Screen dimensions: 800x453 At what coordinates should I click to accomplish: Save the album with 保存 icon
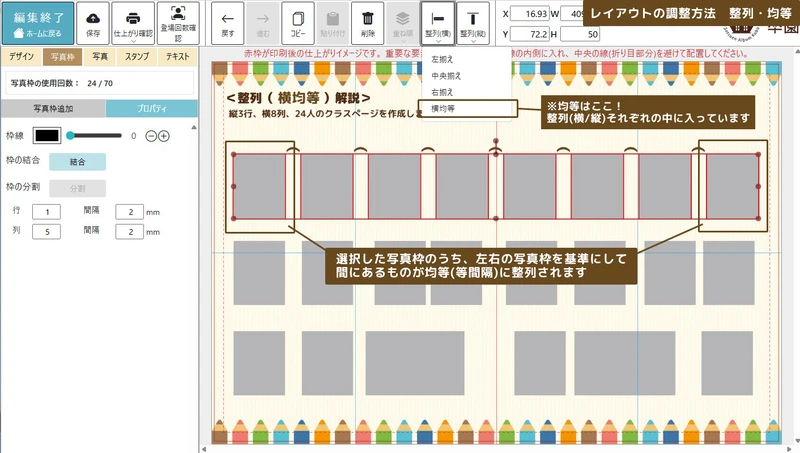point(93,23)
